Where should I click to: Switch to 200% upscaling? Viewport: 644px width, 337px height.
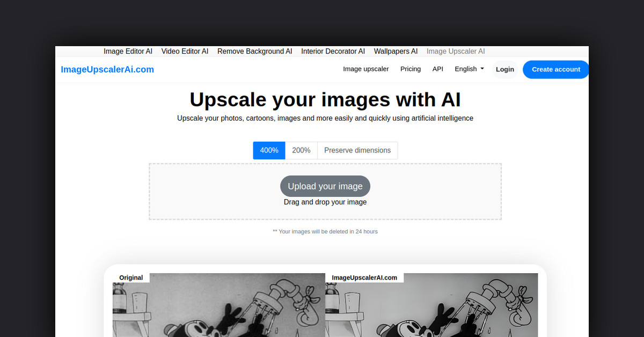301,150
